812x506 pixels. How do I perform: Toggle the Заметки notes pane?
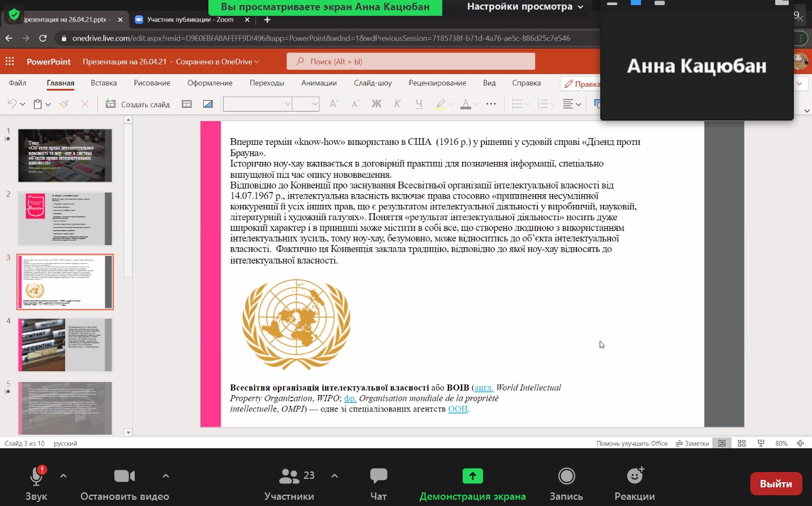692,443
